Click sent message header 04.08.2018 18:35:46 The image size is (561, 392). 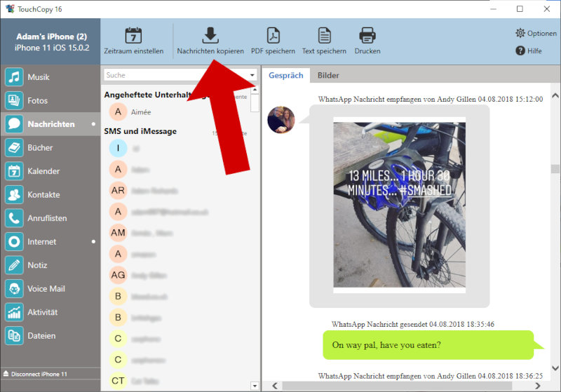(x=413, y=324)
